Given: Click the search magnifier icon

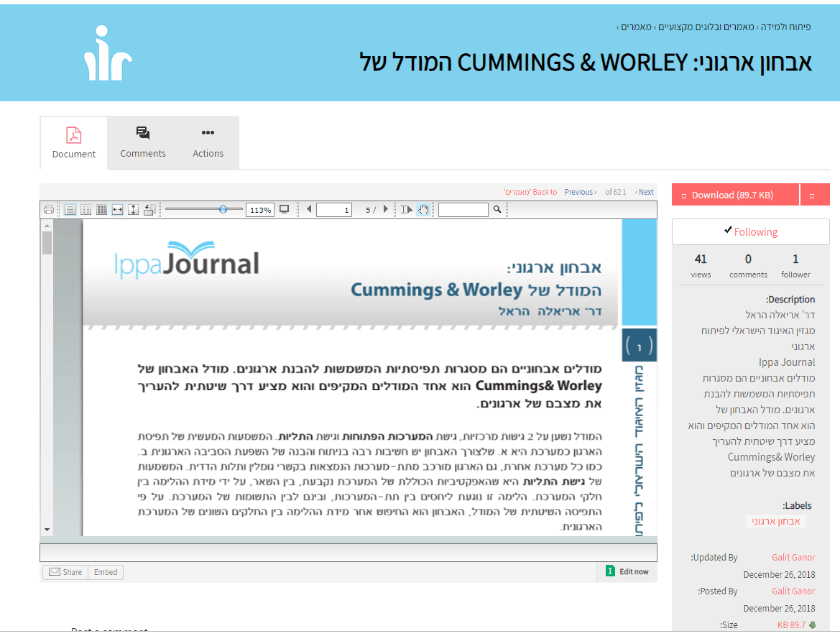Looking at the screenshot, I should tap(497, 210).
